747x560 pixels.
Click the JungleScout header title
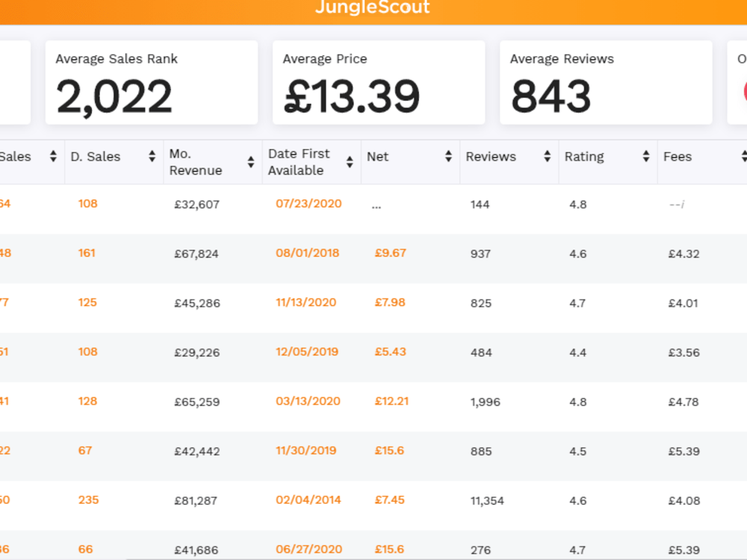click(373, 7)
